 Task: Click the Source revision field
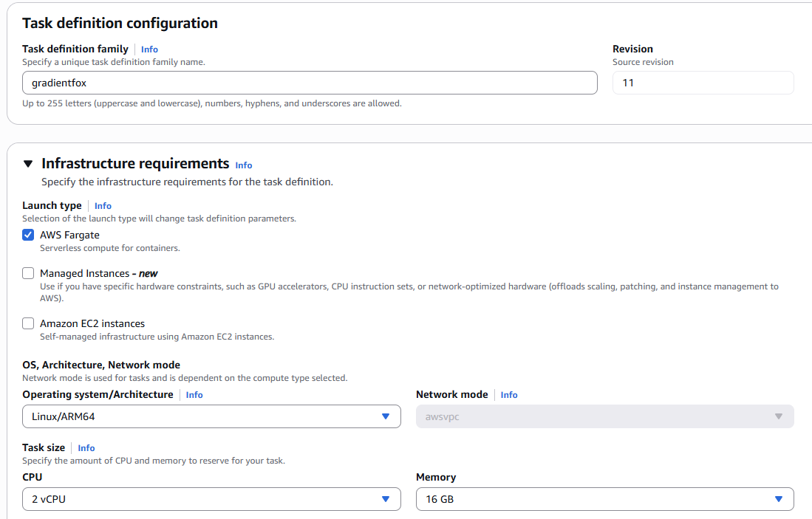point(703,83)
